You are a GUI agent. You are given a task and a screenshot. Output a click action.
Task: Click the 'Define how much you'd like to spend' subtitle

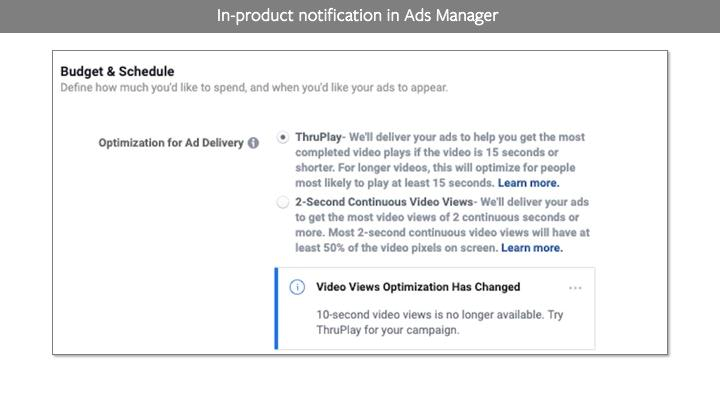pyautogui.click(x=254, y=87)
